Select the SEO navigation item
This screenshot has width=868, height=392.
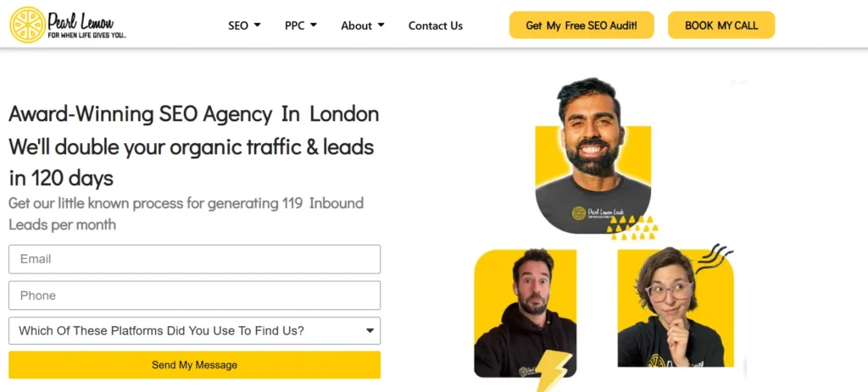238,25
